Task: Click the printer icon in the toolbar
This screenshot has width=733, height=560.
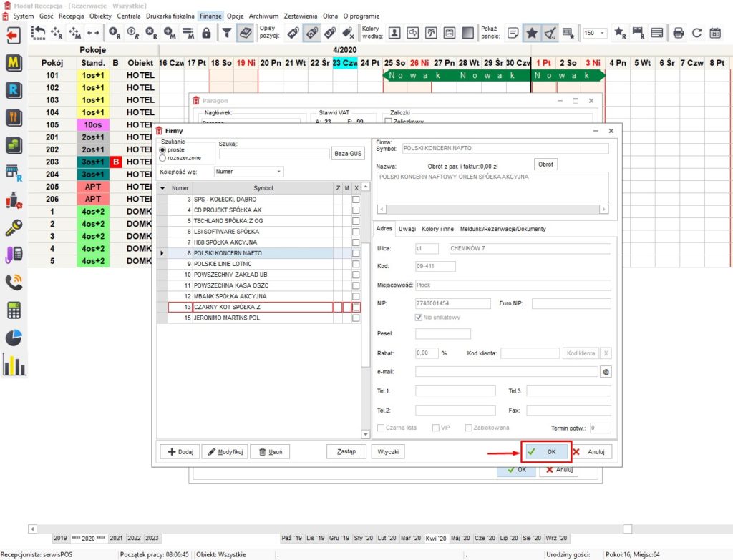Action: pos(678,33)
